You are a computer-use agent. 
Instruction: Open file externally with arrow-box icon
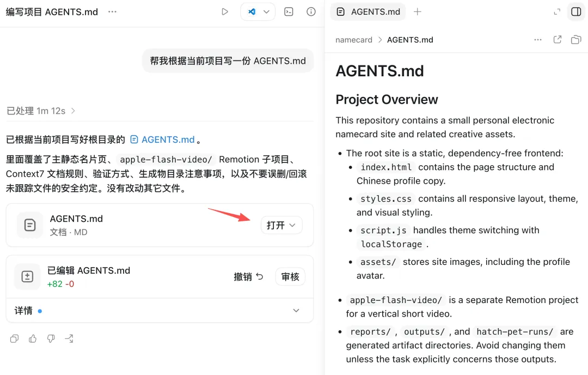[558, 39]
